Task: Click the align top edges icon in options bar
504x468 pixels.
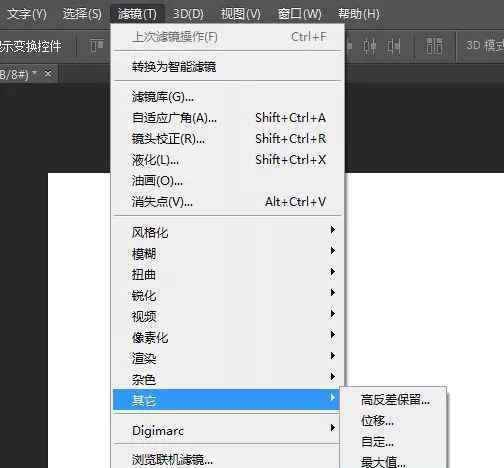Action: 97,46
